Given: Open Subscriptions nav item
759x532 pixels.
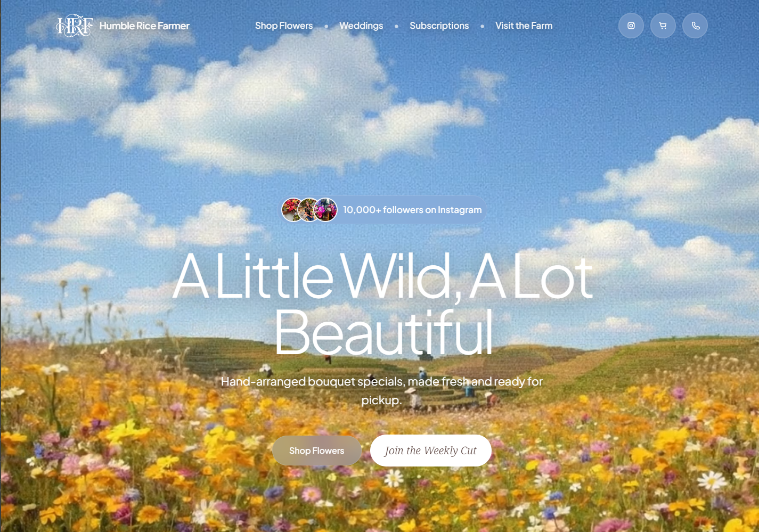Looking at the screenshot, I should pos(439,26).
